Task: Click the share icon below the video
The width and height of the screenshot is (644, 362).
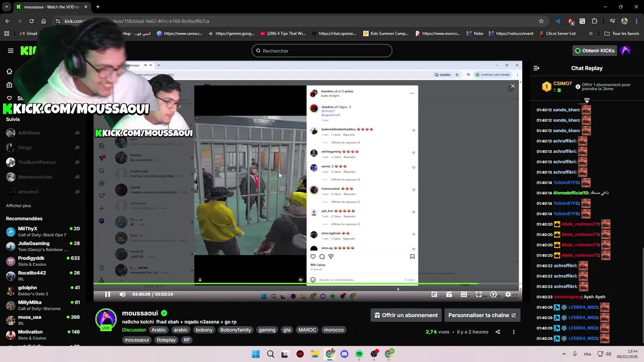Action: tap(498, 332)
